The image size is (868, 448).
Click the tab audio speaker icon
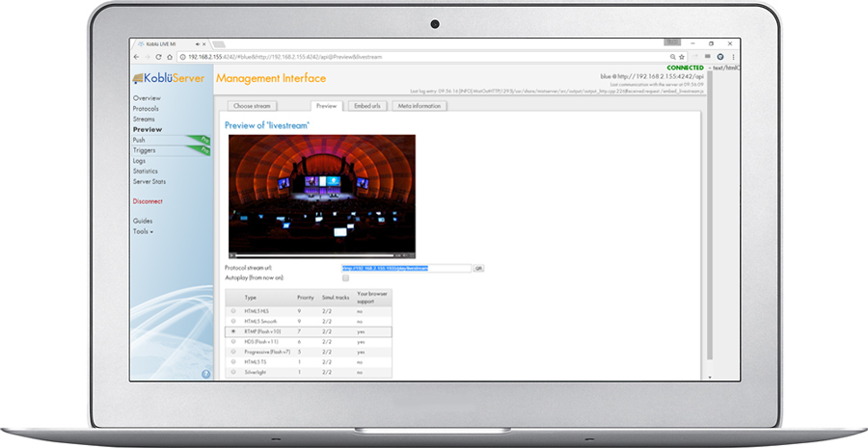tap(198, 43)
